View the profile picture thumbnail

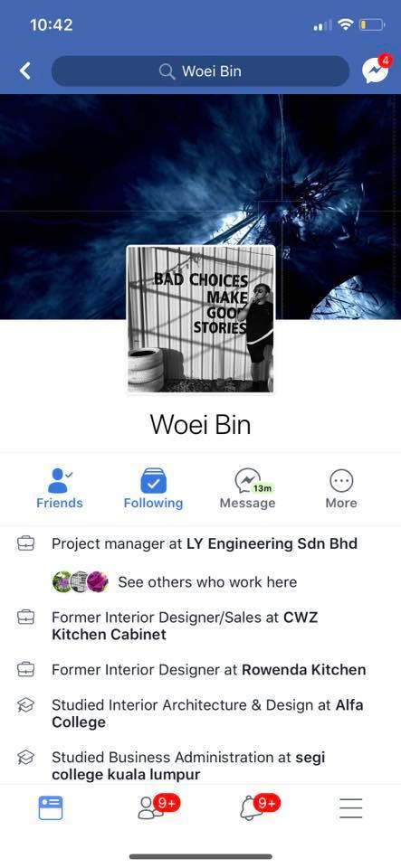click(201, 319)
